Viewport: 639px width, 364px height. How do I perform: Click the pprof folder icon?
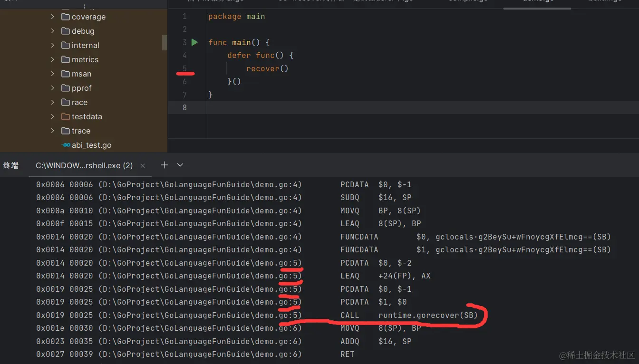coord(66,88)
